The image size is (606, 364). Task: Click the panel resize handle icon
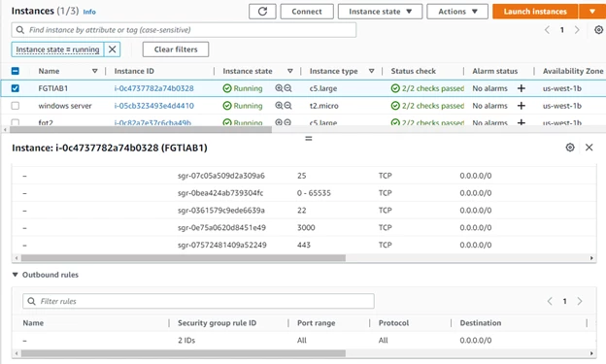point(309,138)
